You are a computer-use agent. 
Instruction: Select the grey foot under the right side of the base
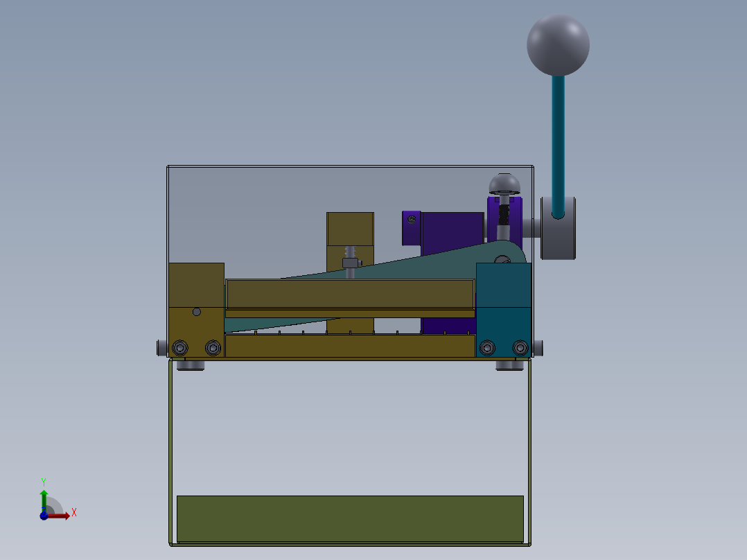click(x=510, y=365)
